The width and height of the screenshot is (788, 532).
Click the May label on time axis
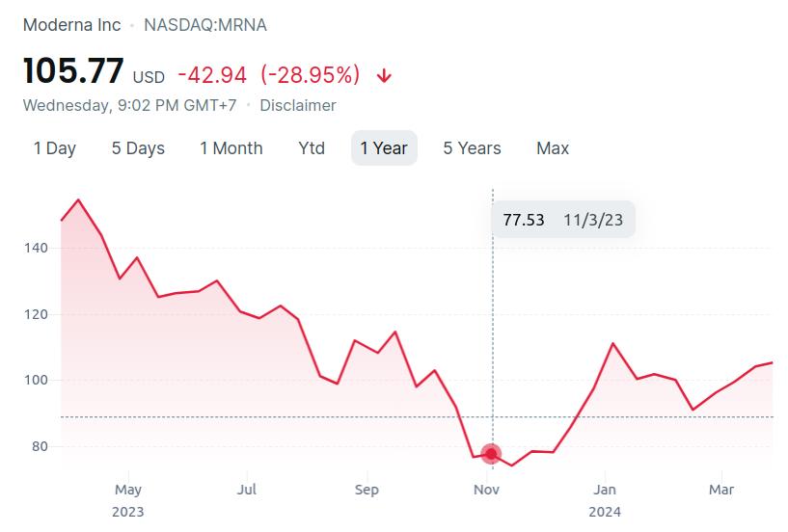(x=127, y=490)
